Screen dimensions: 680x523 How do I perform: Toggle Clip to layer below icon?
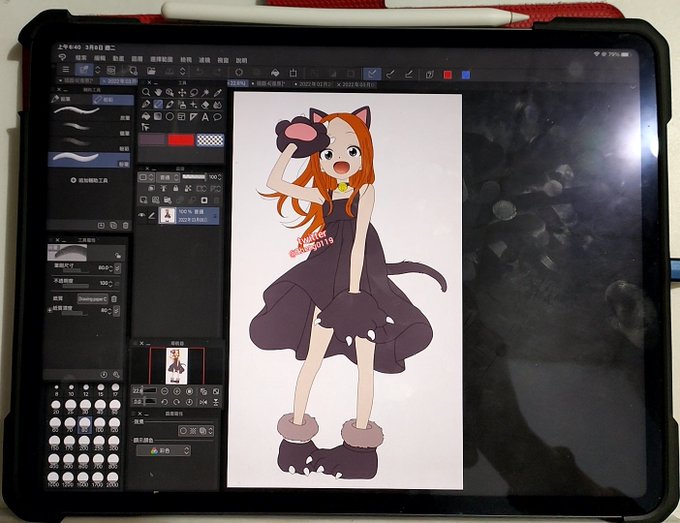coord(151,188)
